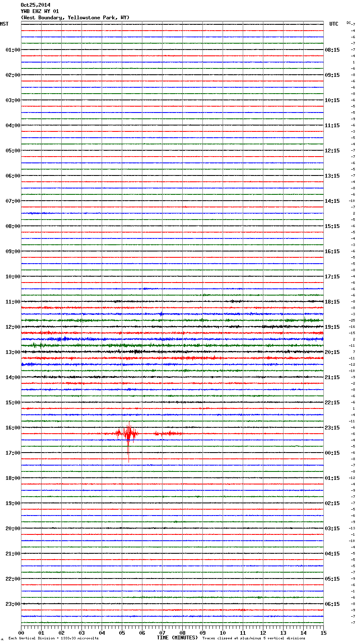The width and height of the screenshot is (357, 644).
Task: Select the 01:00 MST time label
Action: (13, 50)
